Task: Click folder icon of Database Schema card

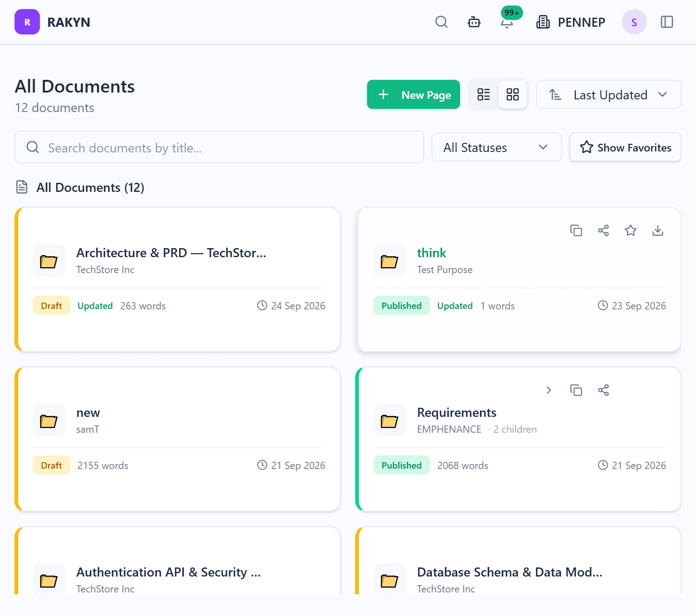Action: 390,579
